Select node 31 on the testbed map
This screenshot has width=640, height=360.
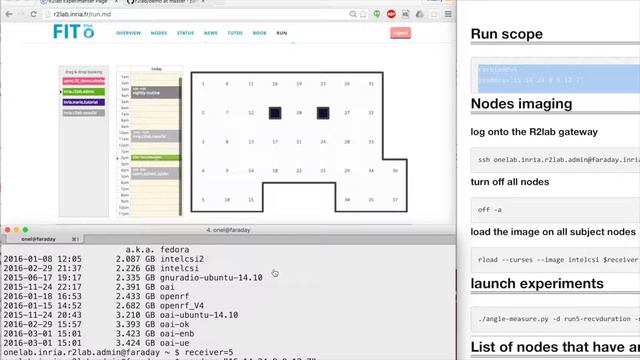pyautogui.click(x=371, y=84)
